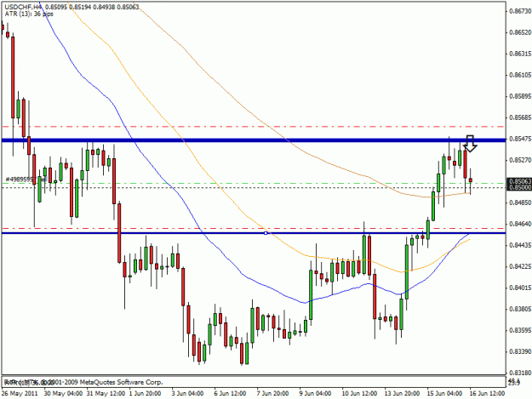Click the 0.86730 price axis label

click(520, 11)
